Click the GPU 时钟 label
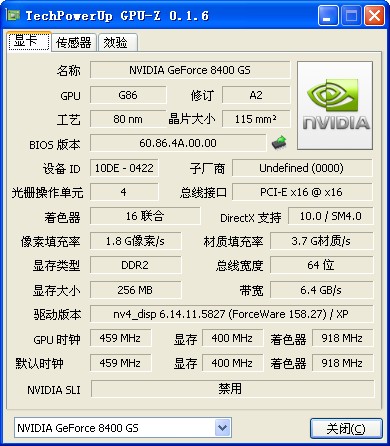Viewport: 390px width, 446px height. pos(57,340)
